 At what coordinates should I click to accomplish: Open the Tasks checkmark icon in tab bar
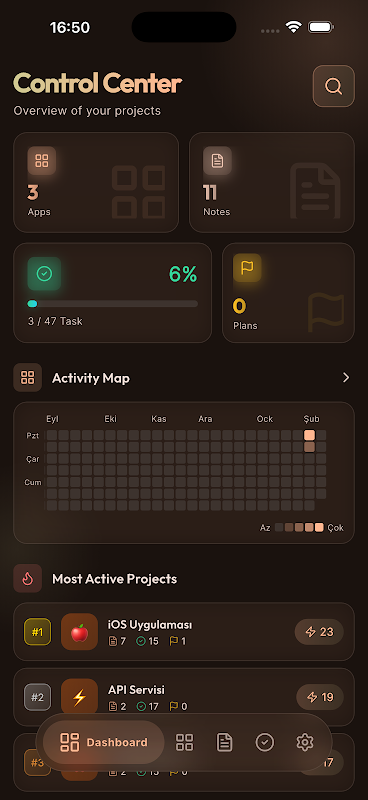click(x=264, y=742)
